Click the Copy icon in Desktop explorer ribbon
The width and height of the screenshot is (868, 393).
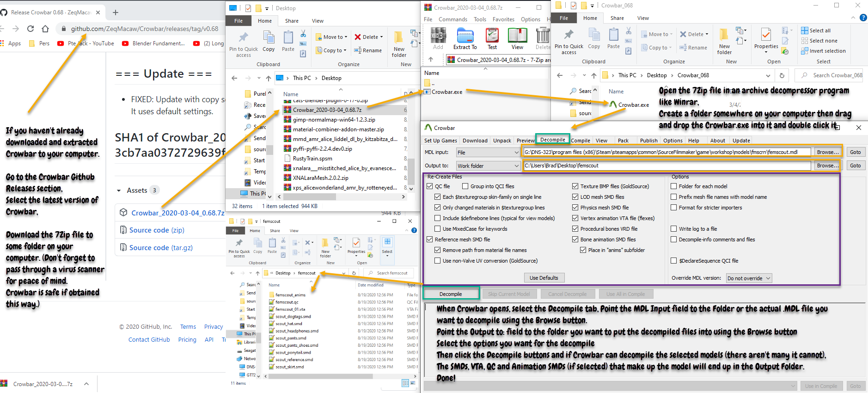pyautogui.click(x=269, y=42)
